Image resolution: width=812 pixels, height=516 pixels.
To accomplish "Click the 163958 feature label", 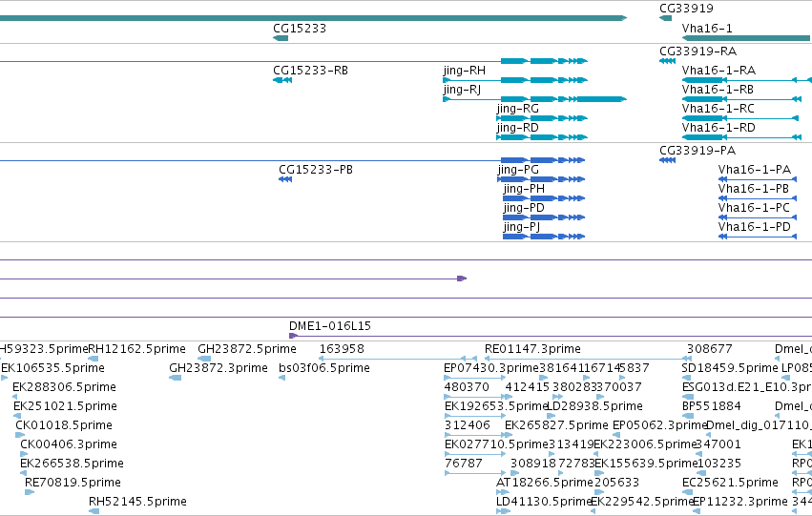I will pyautogui.click(x=342, y=349).
